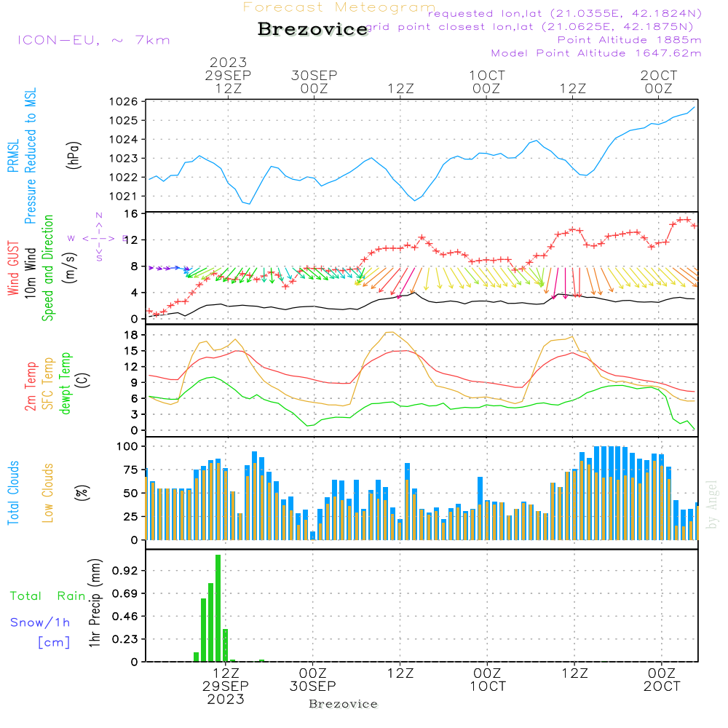Click the green dewpt Temp label
The width and height of the screenshot is (728, 728).
tap(65, 383)
